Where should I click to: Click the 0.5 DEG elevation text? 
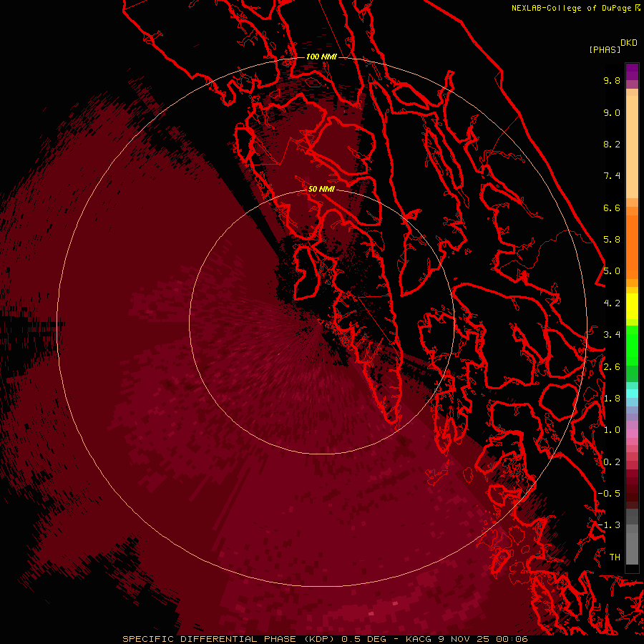click(x=364, y=639)
